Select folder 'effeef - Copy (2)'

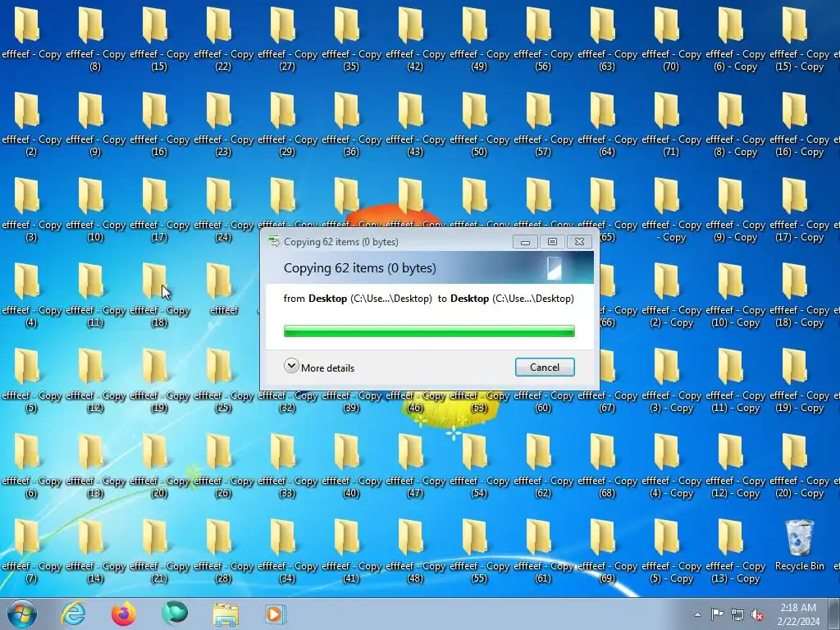coord(32,125)
